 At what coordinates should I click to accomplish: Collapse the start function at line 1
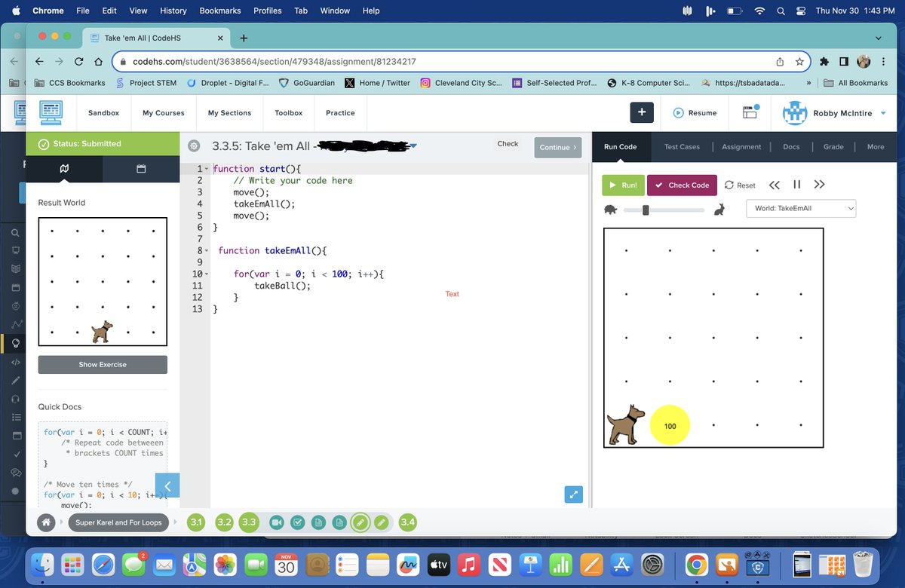207,169
